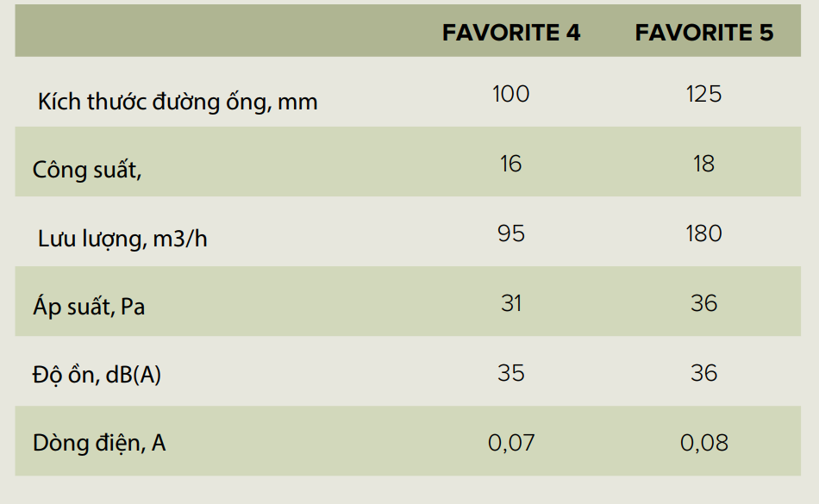819x504 pixels.
Task: Click the Lưu lượng value 95
Action: 511,233
